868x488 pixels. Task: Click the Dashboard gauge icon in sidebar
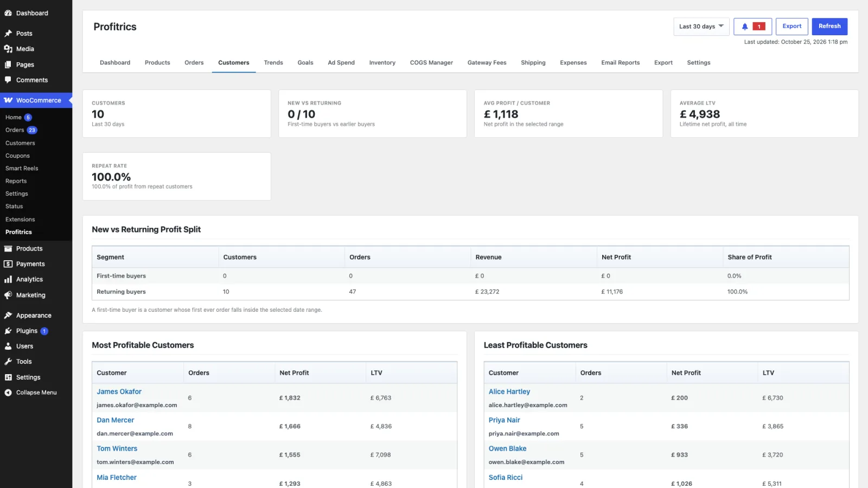pos(8,13)
